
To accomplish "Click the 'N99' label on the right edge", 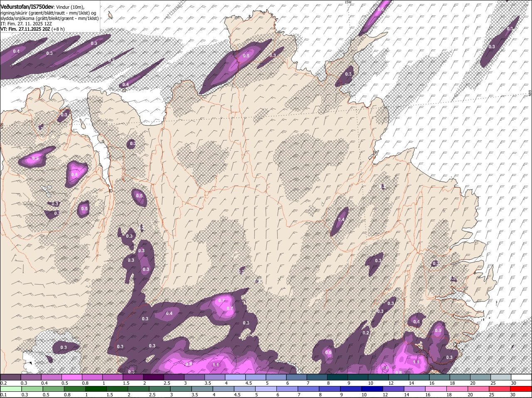I will pyautogui.click(x=530, y=94).
